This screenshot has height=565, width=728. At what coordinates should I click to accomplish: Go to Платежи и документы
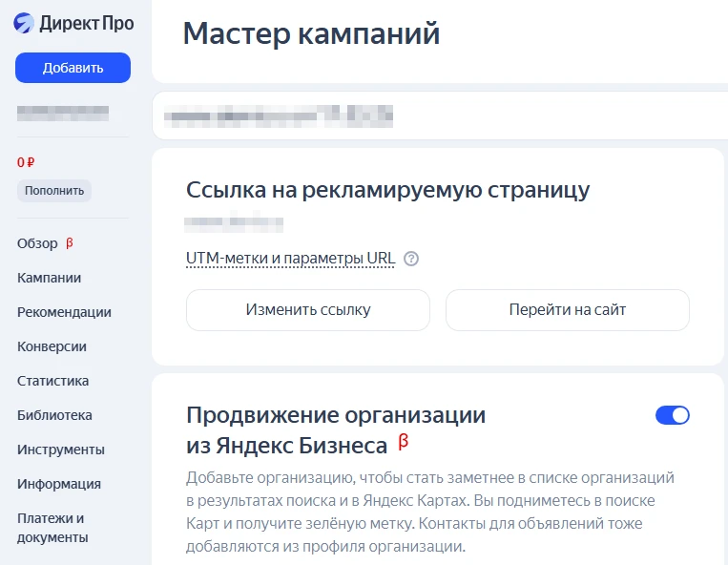pyautogui.click(x=52, y=528)
